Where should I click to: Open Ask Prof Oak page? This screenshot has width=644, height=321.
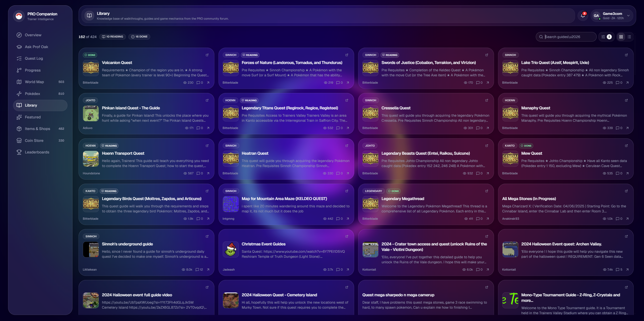coord(36,47)
